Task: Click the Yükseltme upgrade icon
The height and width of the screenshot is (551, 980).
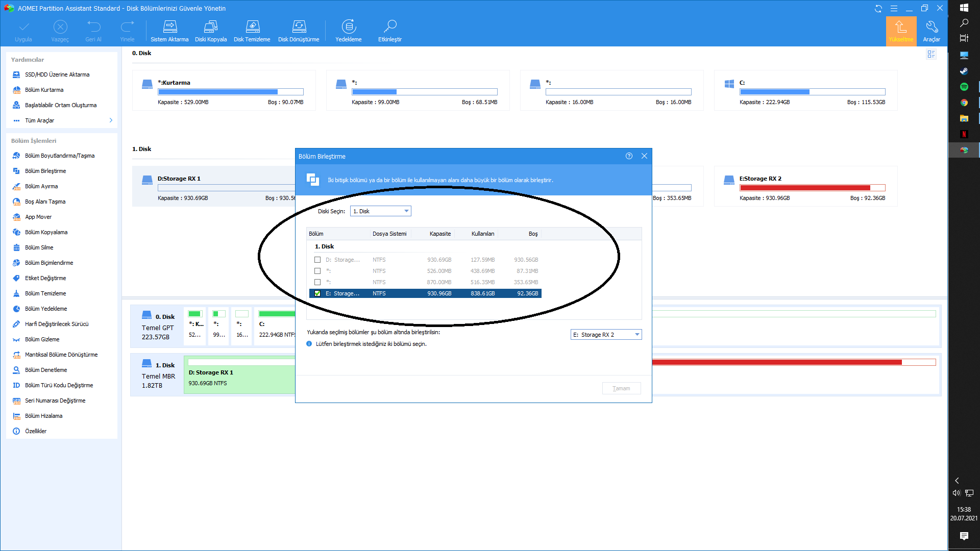Action: click(x=901, y=27)
